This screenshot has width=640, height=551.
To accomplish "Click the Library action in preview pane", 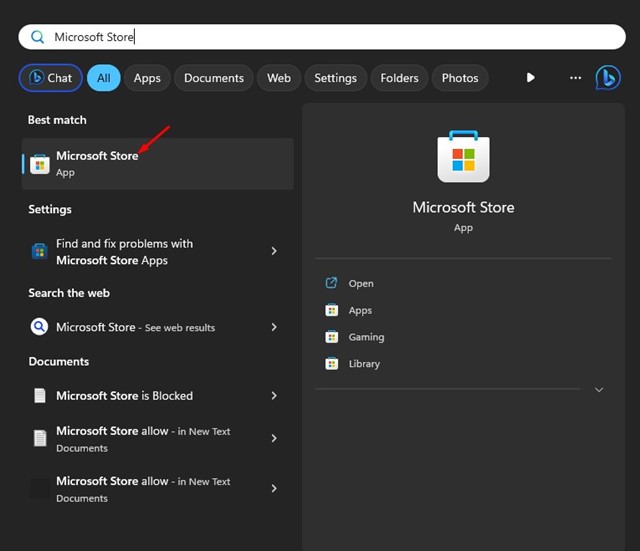I will coord(364,364).
